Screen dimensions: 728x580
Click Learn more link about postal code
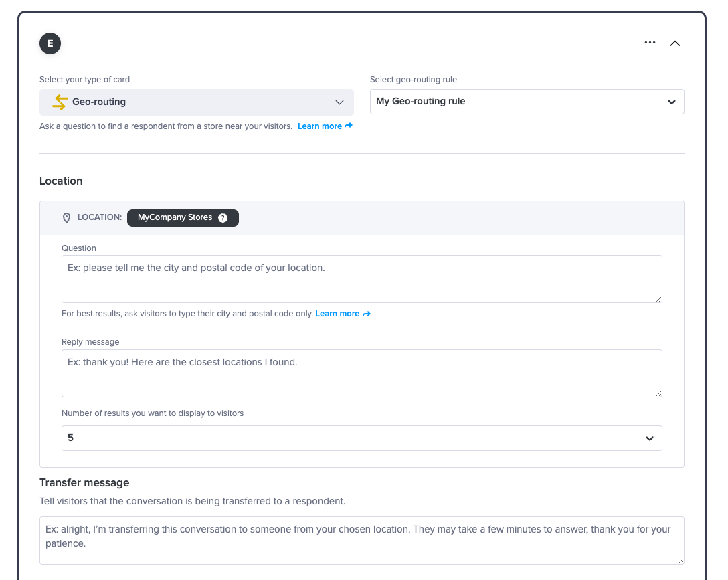[x=343, y=314]
